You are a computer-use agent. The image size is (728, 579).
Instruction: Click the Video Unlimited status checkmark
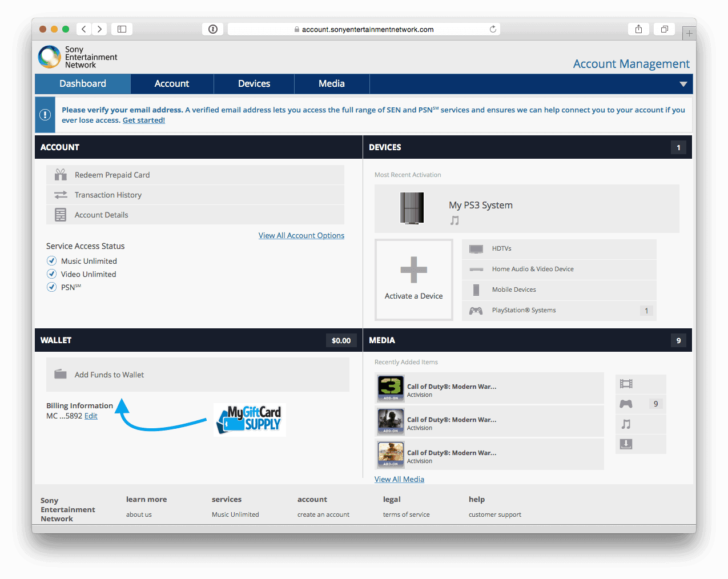pos(51,274)
